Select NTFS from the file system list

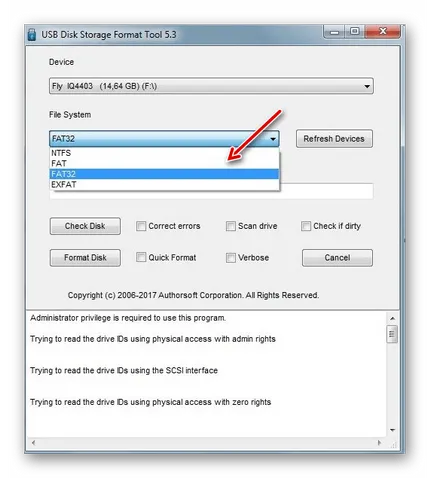coord(164,153)
